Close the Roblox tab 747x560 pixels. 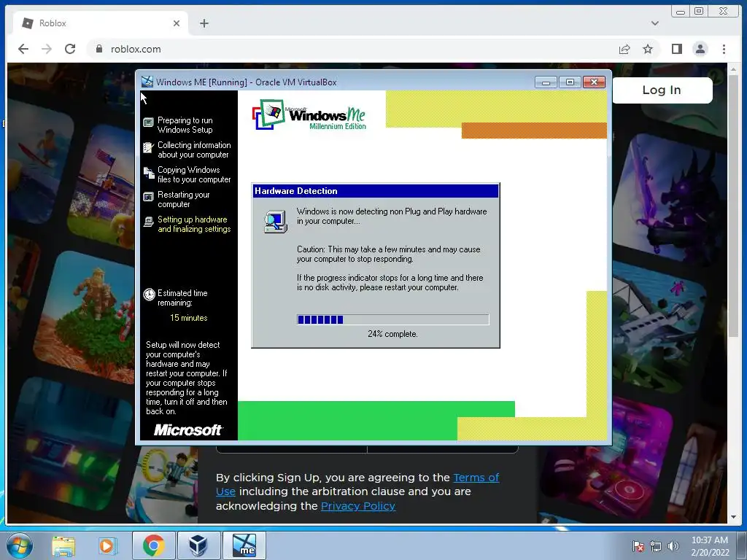tap(177, 23)
